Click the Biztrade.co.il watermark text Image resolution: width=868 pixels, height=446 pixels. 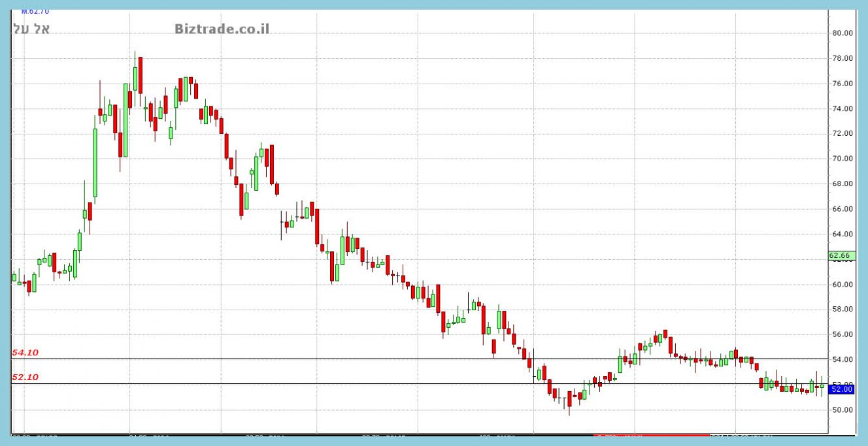point(222,29)
